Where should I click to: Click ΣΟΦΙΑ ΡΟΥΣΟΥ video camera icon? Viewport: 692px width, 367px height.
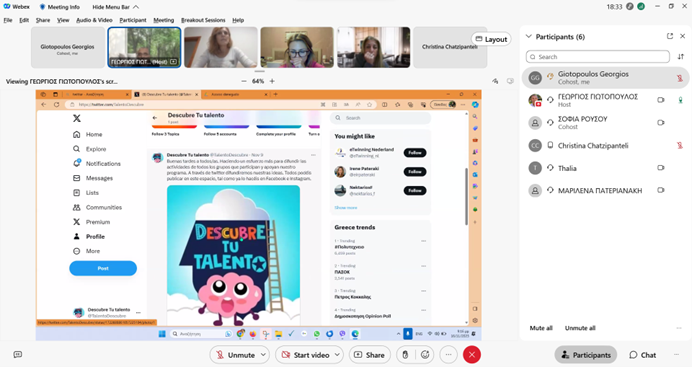pyautogui.click(x=661, y=123)
